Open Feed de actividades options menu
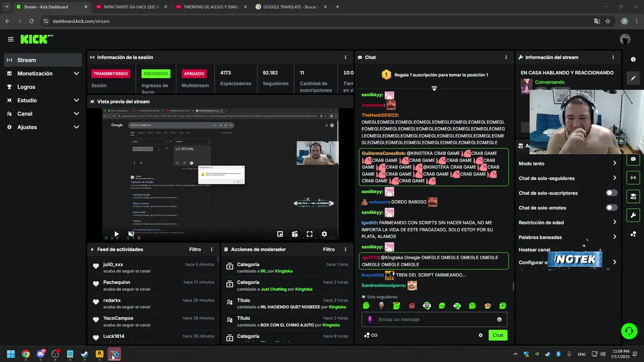The width and height of the screenshot is (644, 362). pyautogui.click(x=211, y=249)
